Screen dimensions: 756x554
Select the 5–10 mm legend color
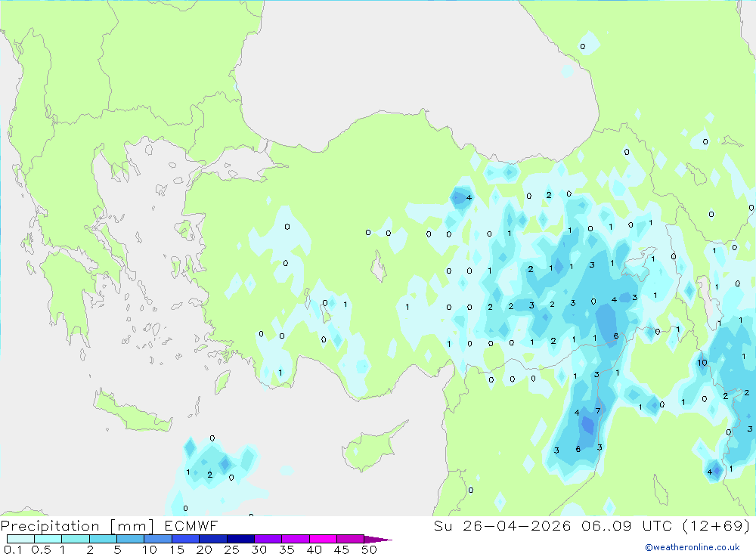tap(131, 539)
